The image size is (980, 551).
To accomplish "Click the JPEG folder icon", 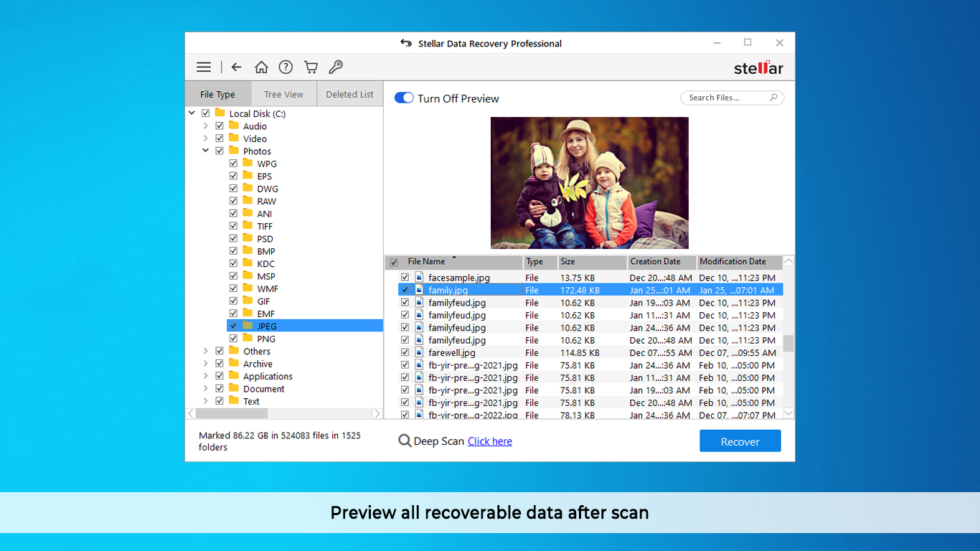I will click(248, 326).
